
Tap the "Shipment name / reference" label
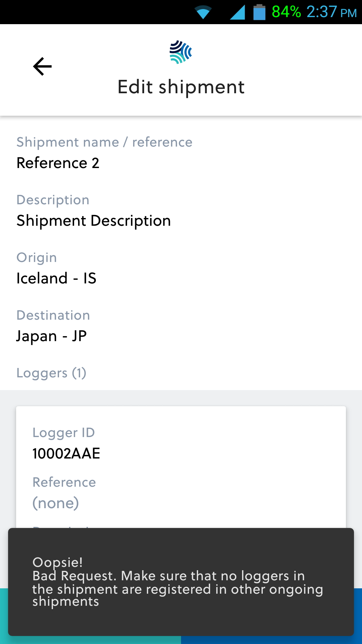point(104,142)
